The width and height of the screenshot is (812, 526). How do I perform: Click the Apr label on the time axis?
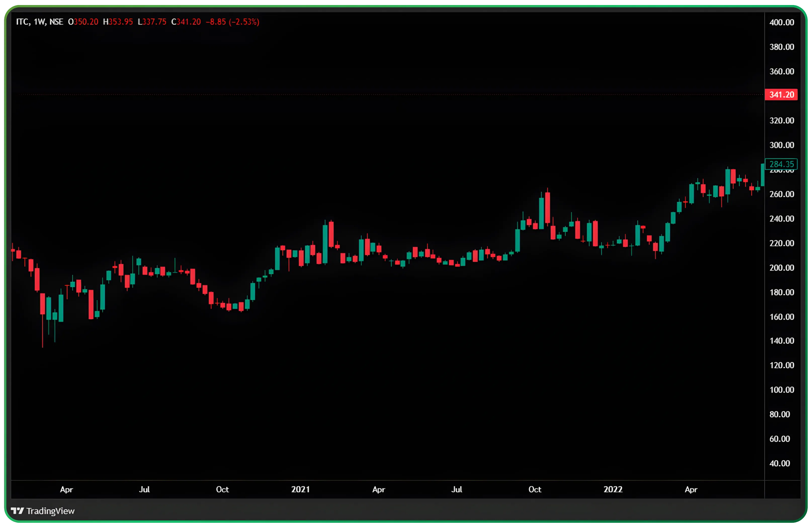(67, 489)
